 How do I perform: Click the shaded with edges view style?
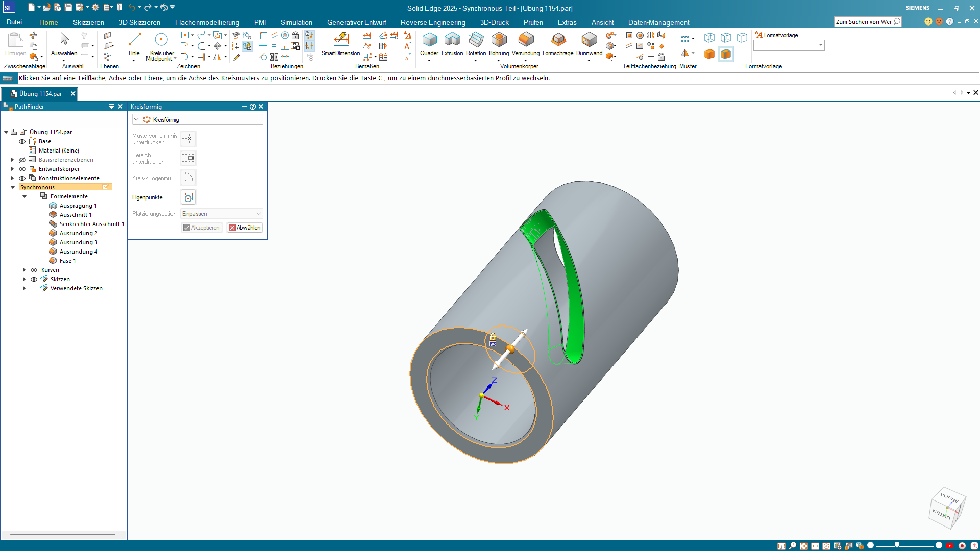pos(725,54)
